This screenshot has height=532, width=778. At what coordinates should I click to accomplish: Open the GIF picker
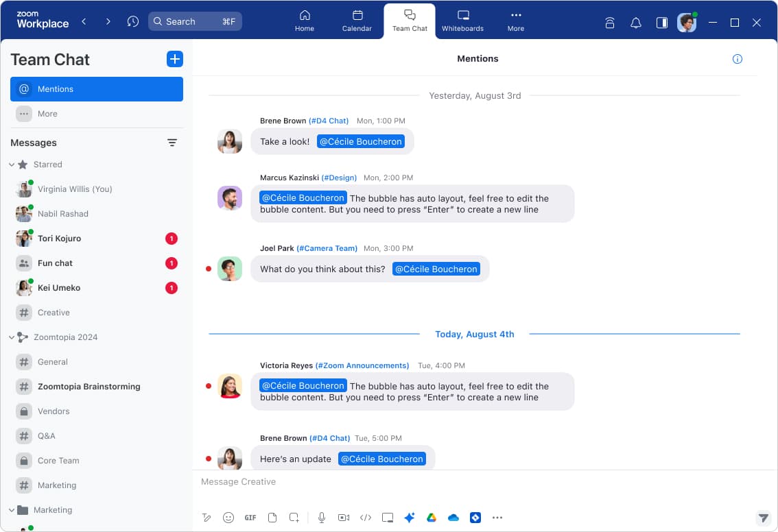250,518
